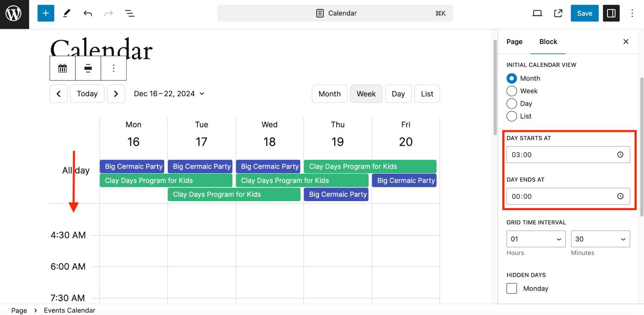View page in new tab icon
This screenshot has height=315, width=644.
click(x=558, y=13)
